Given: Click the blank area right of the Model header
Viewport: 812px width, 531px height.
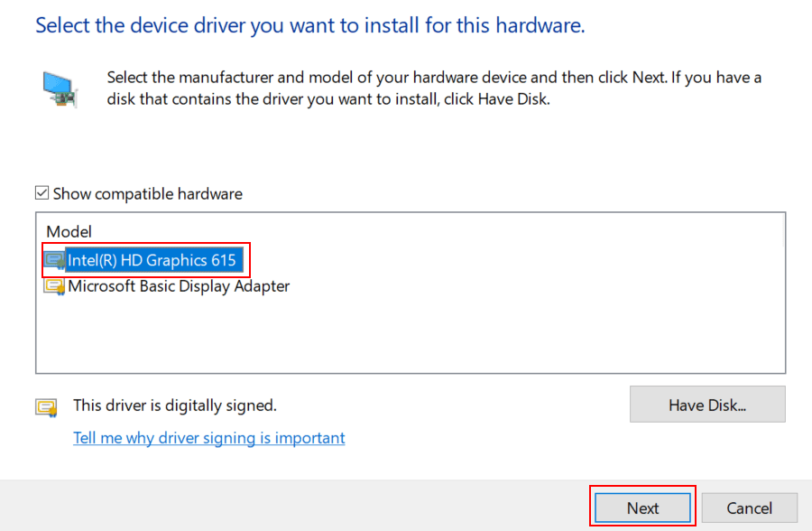Looking at the screenshot, I should pyautogui.click(x=433, y=232).
